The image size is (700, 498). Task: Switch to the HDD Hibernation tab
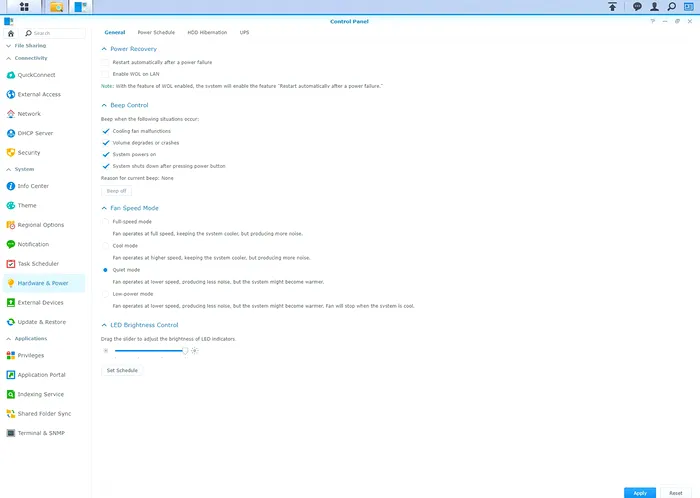[207, 33]
